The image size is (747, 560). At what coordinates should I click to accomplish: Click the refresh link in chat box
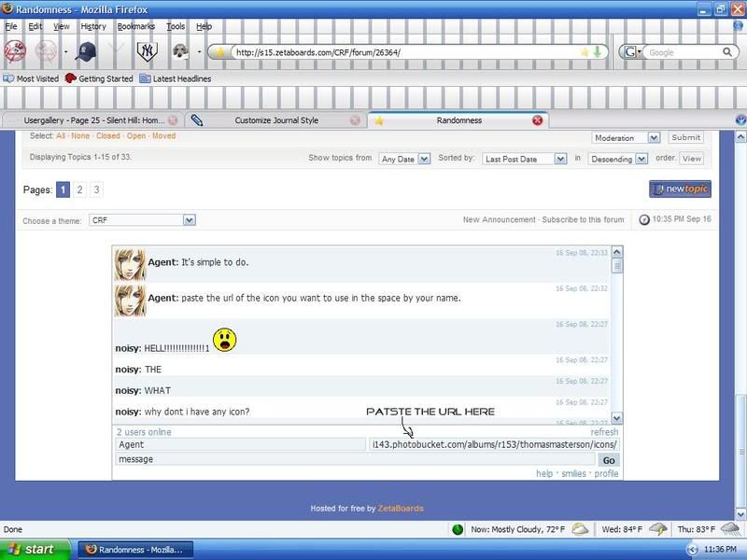tap(604, 432)
